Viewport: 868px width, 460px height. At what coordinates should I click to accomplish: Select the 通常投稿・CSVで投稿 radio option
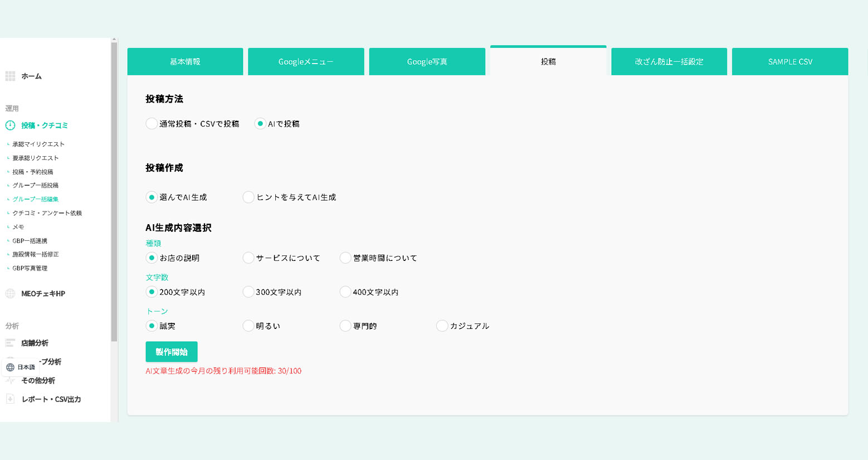152,124
